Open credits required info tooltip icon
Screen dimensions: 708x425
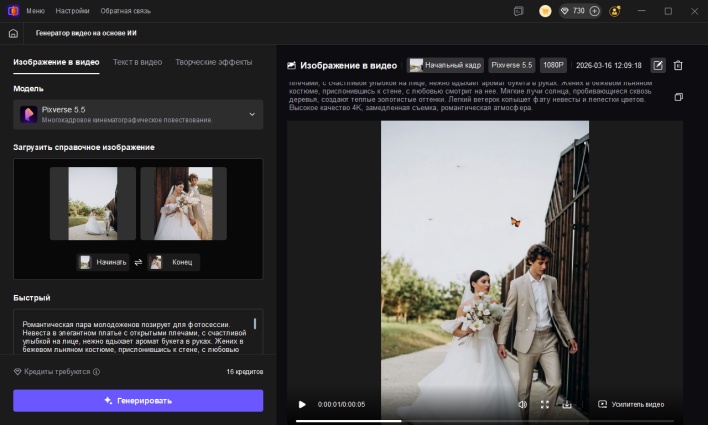click(x=96, y=371)
